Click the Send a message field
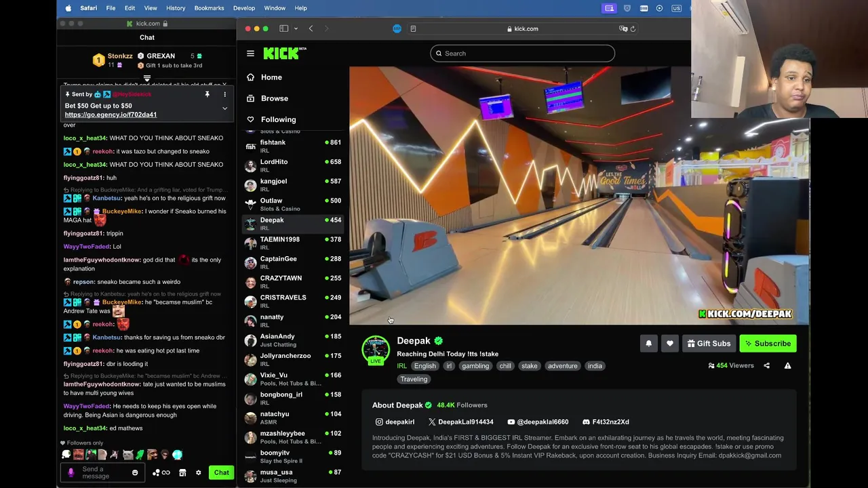Viewport: 868px width, 488px height. pyautogui.click(x=102, y=472)
